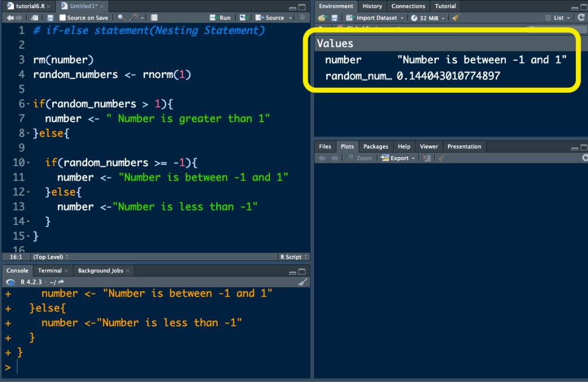Click the magnifier Find/Replace icon in the editor
This screenshot has width=588, height=382.
pos(121,18)
